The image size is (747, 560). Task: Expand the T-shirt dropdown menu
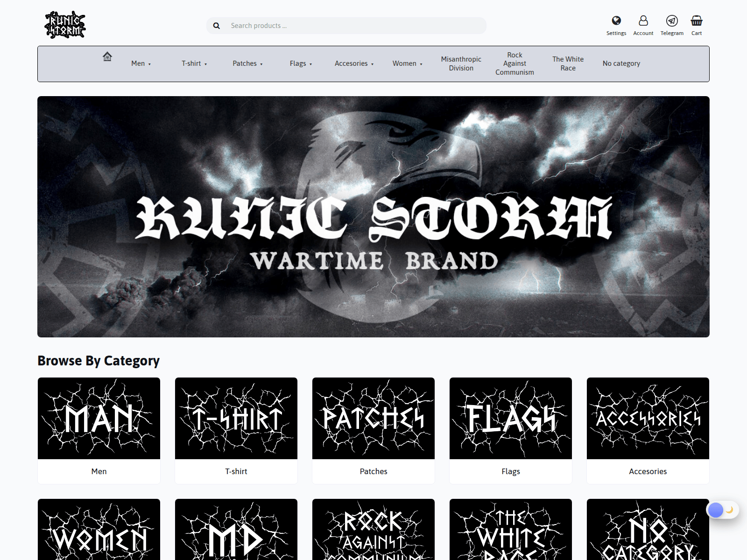click(194, 63)
